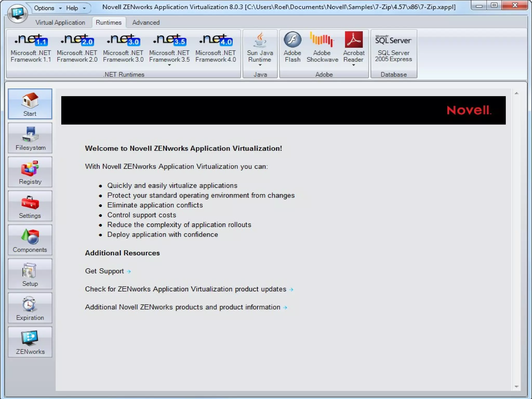This screenshot has height=399, width=532.
Task: Click the Additional Resources heading
Action: tap(122, 253)
